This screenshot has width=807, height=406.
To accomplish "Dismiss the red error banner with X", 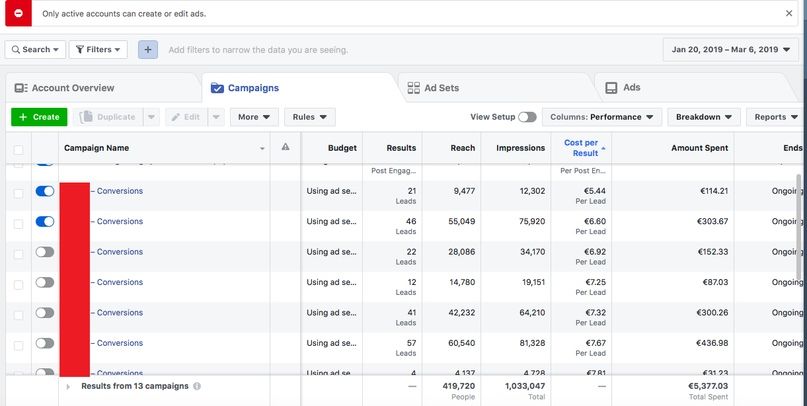I will tap(789, 13).
